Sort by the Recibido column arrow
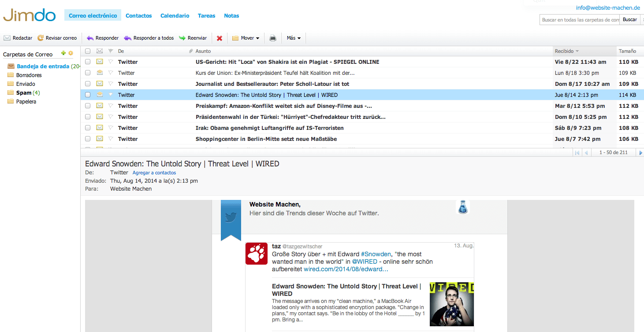Image resolution: width=644 pixels, height=332 pixels. coord(577,52)
